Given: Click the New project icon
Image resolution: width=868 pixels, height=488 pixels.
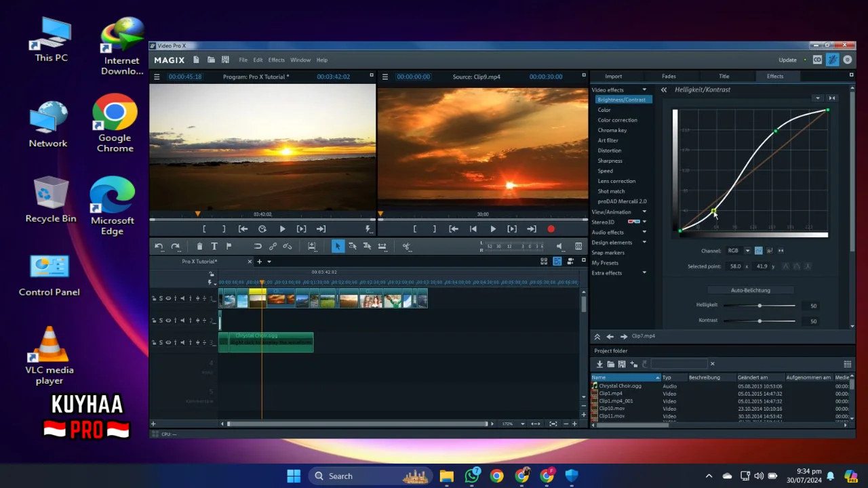Looking at the screenshot, I should pyautogui.click(x=196, y=60).
